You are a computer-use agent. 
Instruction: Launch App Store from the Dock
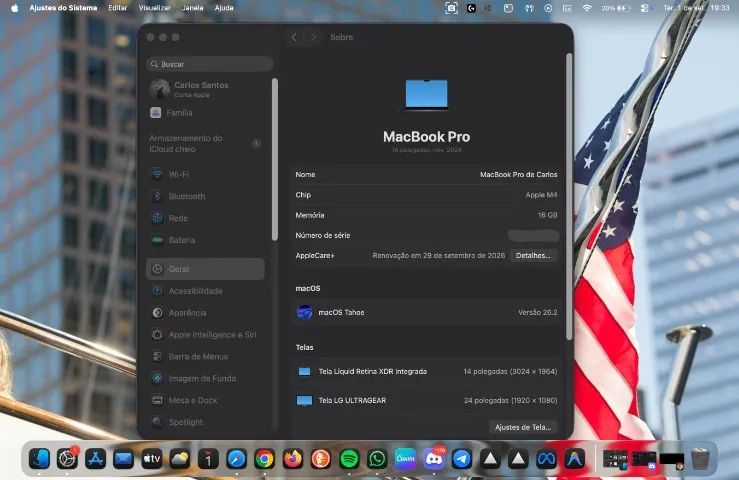coord(95,459)
